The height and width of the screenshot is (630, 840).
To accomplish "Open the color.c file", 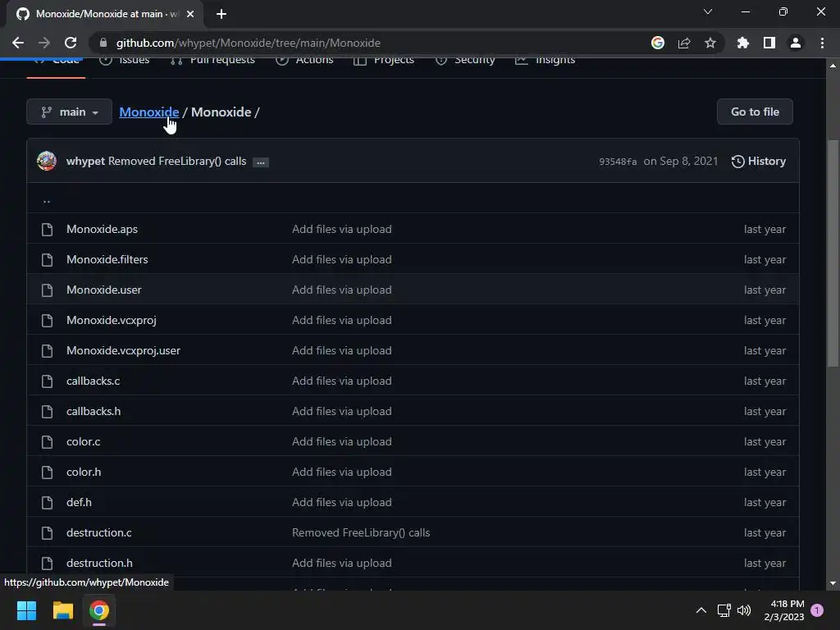I will point(84,442).
